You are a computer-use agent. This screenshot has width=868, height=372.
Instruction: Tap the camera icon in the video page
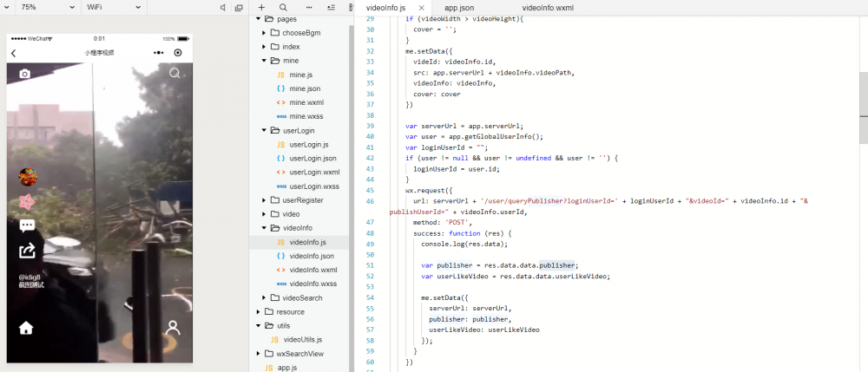tap(25, 74)
